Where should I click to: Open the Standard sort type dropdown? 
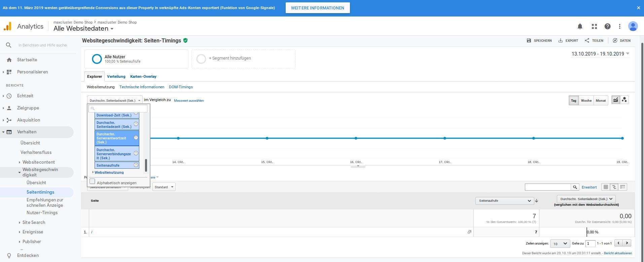164,187
